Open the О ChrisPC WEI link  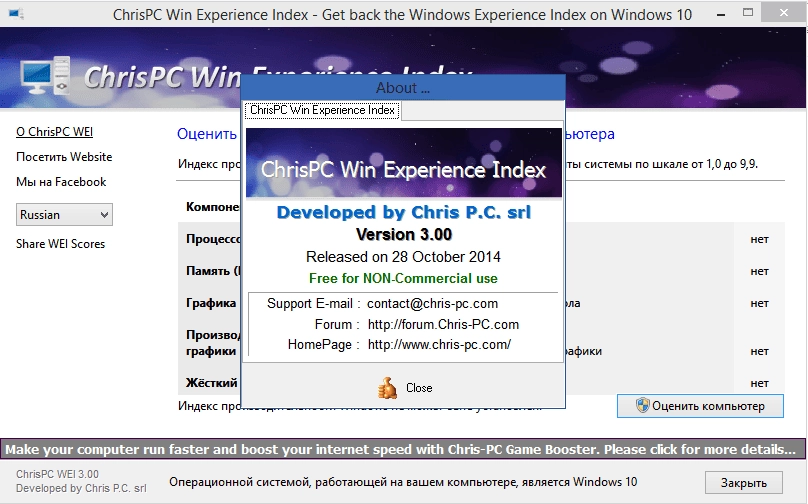[x=55, y=132]
